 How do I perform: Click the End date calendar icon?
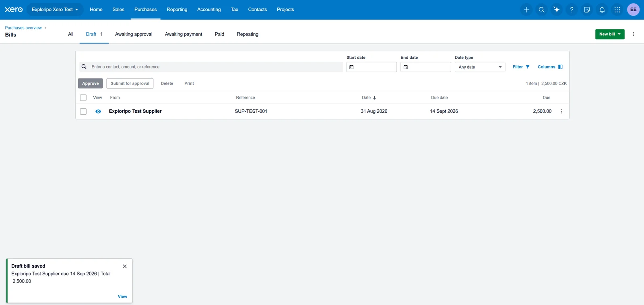pyautogui.click(x=406, y=67)
